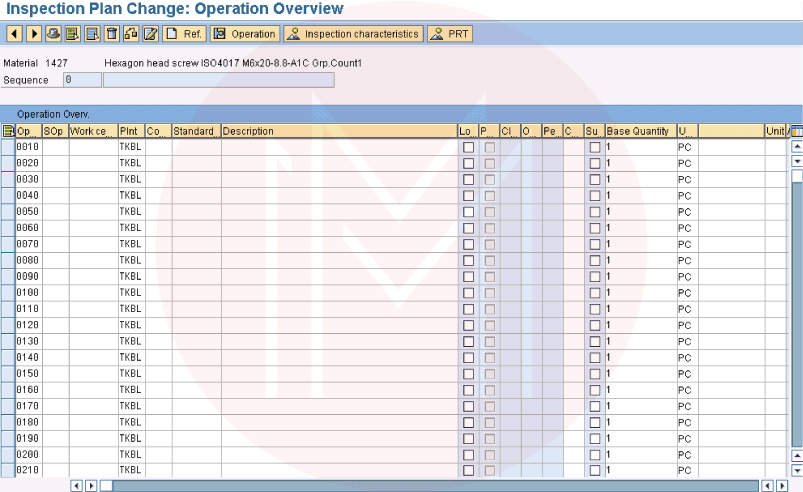803x492 pixels.
Task: Click the bottom-most down arrow of the vertical scrollbar
Action: (797, 470)
